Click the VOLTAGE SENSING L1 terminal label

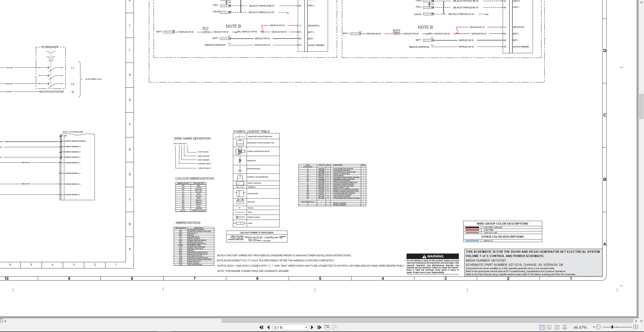pyautogui.click(x=72, y=163)
